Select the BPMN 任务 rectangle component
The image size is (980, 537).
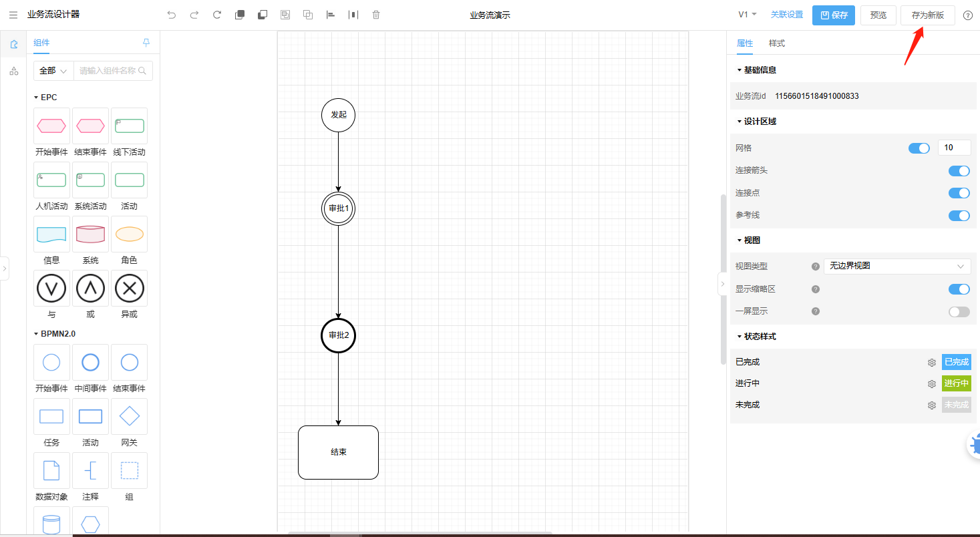51,416
